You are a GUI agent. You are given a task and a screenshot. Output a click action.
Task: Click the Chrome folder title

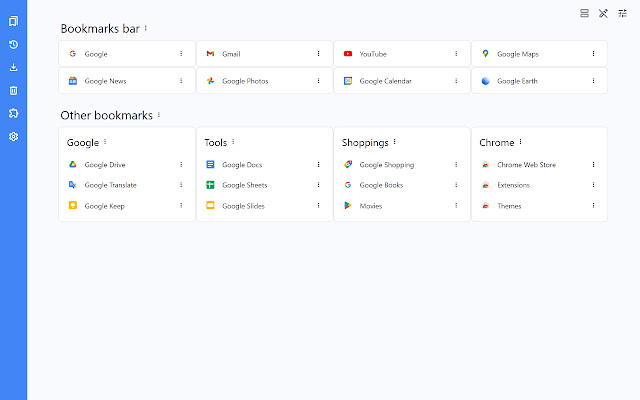[x=497, y=142]
